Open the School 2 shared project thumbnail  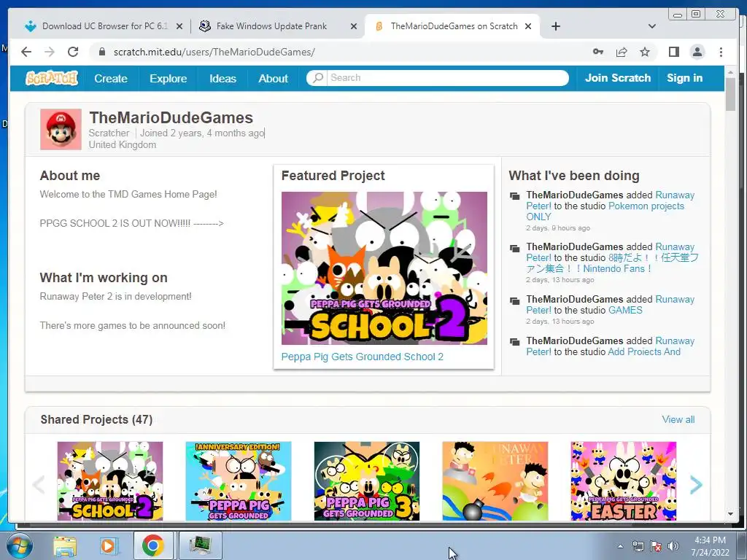click(110, 481)
